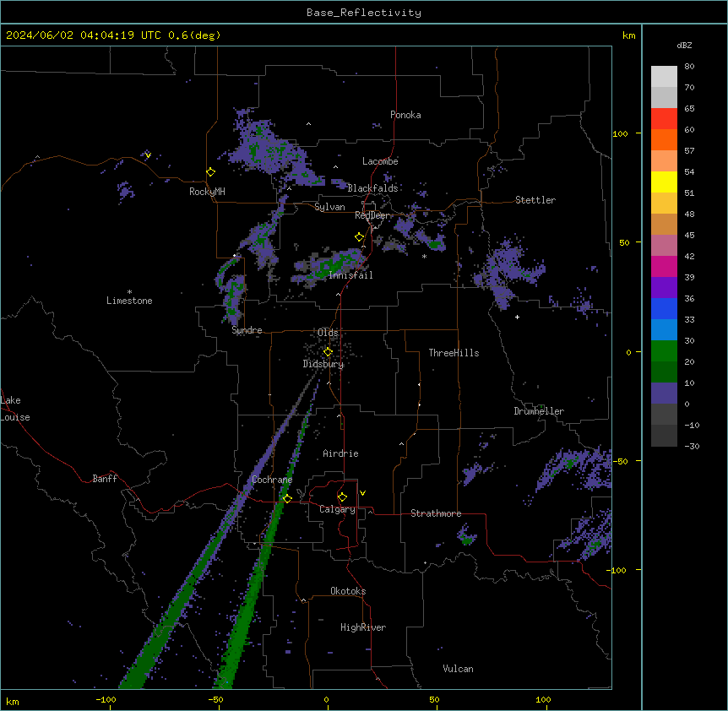Click the Vulcan map label
Viewport: 728px width, 711px height.
tap(459, 669)
